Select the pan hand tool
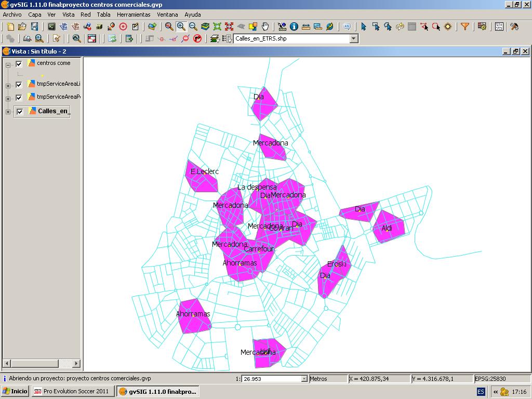The height and width of the screenshot is (399, 532). pos(265,26)
